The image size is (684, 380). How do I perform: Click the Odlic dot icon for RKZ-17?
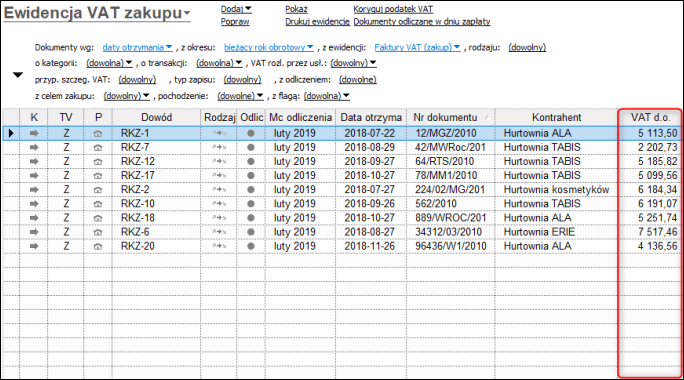click(x=251, y=176)
